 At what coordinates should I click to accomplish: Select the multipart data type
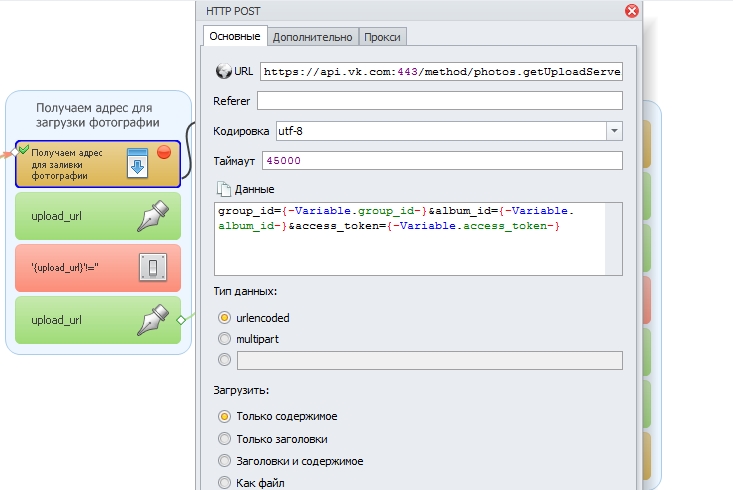point(224,338)
